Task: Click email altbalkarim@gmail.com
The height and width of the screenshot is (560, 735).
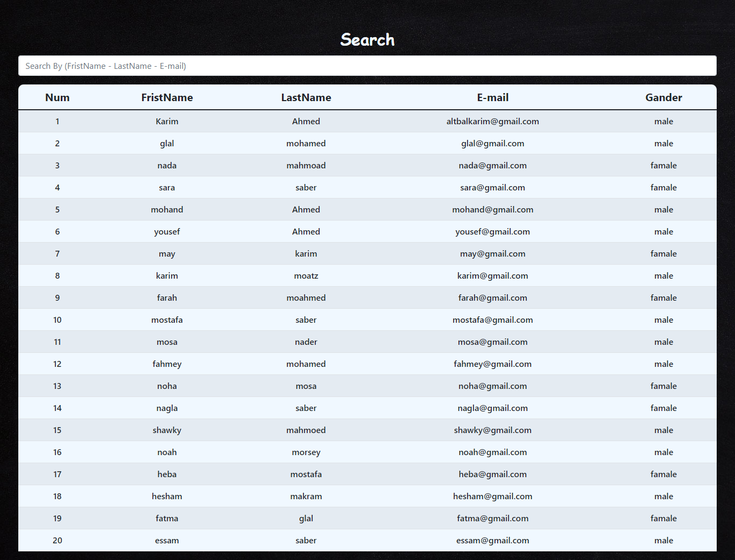Action: point(493,121)
